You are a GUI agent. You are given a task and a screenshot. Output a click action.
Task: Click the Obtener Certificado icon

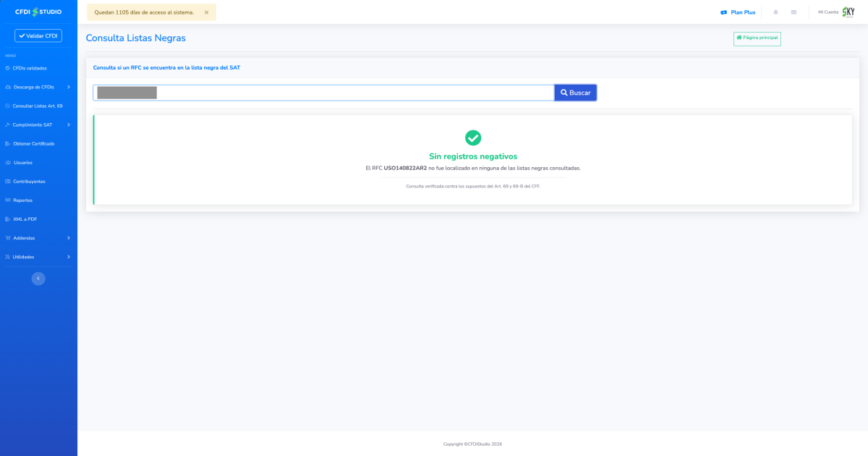tap(7, 143)
